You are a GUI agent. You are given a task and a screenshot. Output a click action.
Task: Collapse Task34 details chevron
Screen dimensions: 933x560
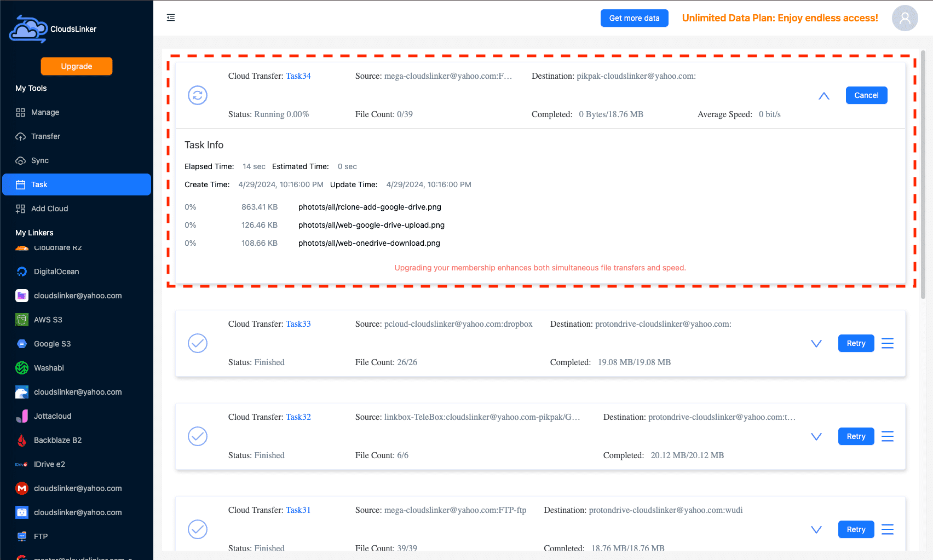pos(824,96)
